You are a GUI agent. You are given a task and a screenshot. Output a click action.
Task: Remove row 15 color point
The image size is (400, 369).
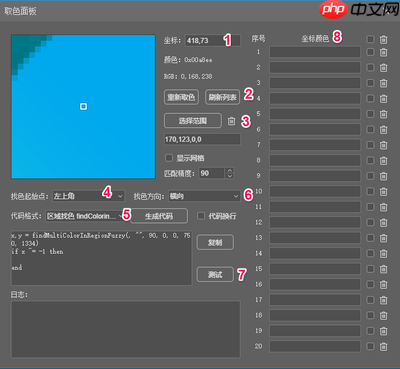pos(383,269)
